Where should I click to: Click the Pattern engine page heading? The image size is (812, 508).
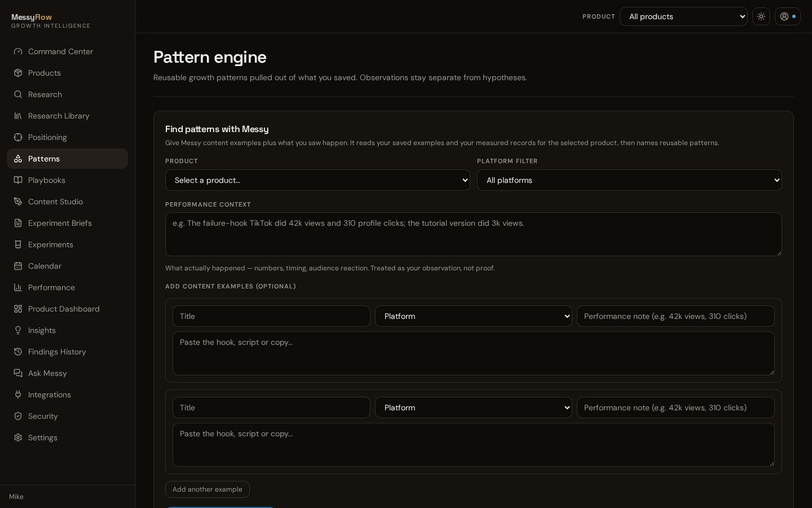coord(210,57)
